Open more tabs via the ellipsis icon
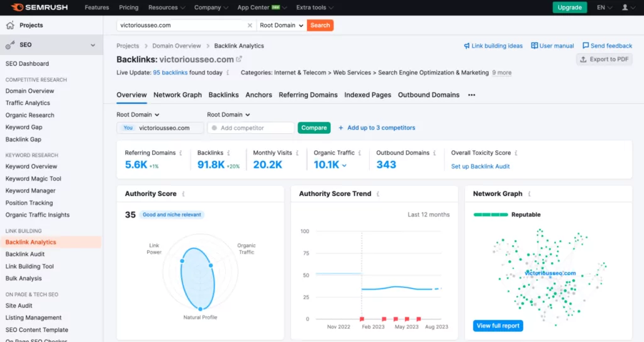 coord(472,95)
